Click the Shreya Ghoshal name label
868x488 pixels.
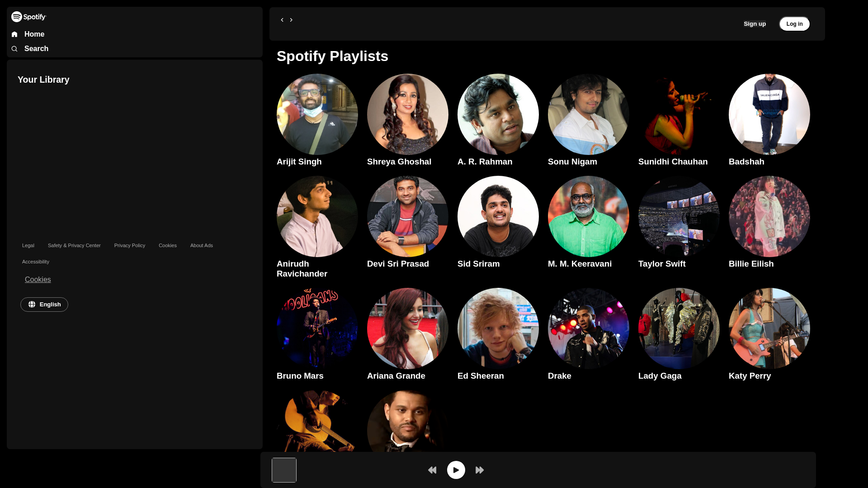(x=399, y=162)
